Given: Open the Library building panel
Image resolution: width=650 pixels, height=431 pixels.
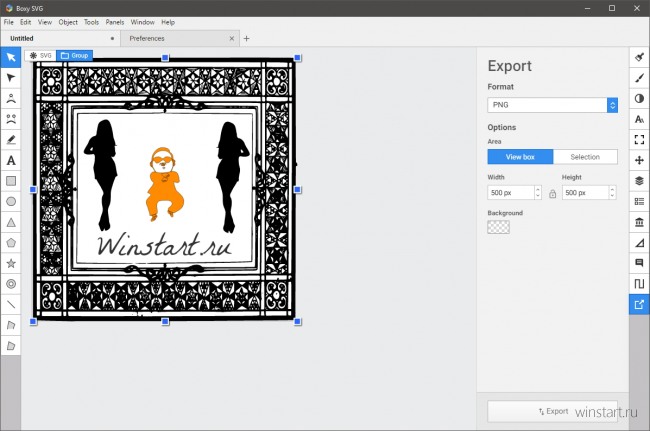Looking at the screenshot, I should 639,222.
